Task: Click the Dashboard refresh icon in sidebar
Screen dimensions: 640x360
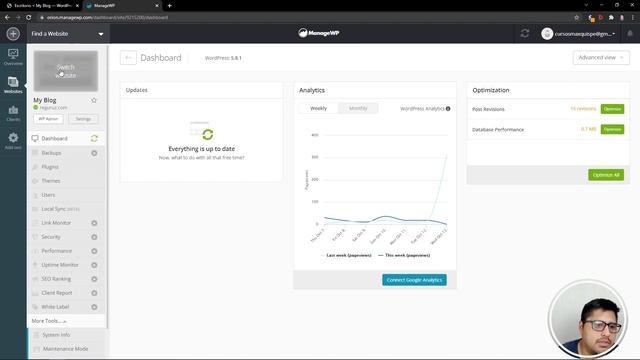Action: (x=94, y=138)
